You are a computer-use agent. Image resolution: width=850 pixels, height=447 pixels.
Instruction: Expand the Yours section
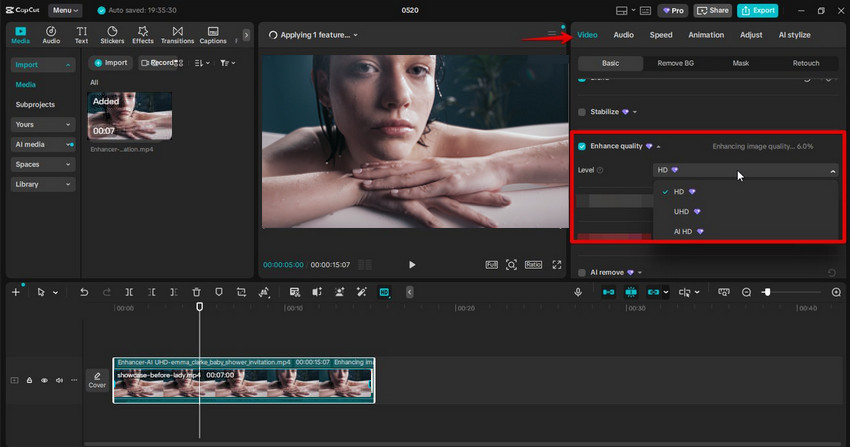click(x=42, y=125)
